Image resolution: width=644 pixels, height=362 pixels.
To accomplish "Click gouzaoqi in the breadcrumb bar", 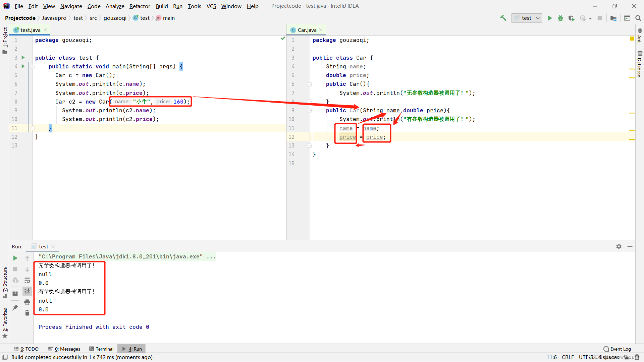I will tap(115, 18).
